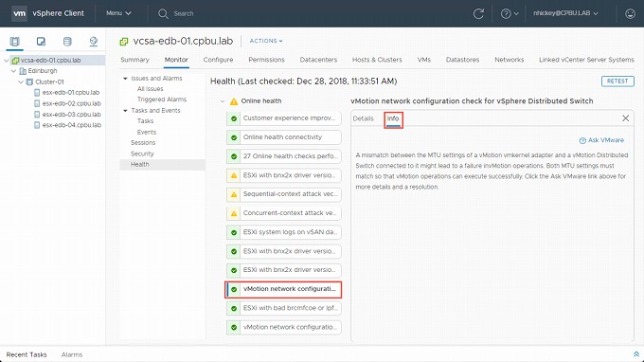644x362 pixels.
Task: Click the feedback smiley icon
Action: point(630,13)
